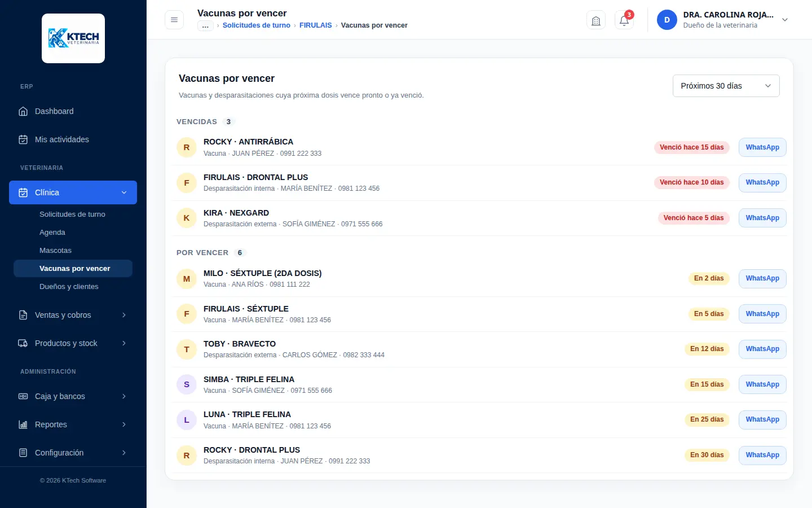Click the 'En 2 días' badge
The height and width of the screenshot is (508, 812).
point(709,278)
